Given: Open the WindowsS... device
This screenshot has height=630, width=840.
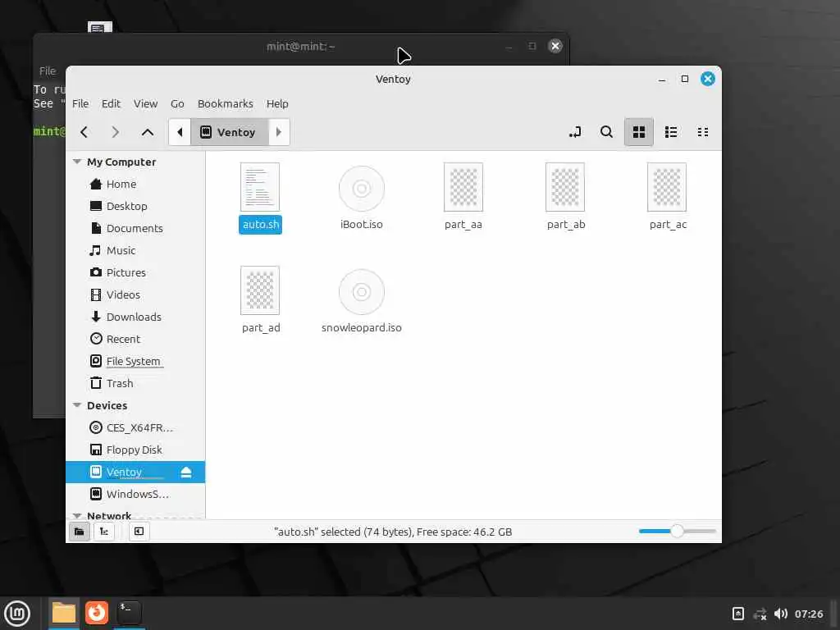Looking at the screenshot, I should click(137, 494).
